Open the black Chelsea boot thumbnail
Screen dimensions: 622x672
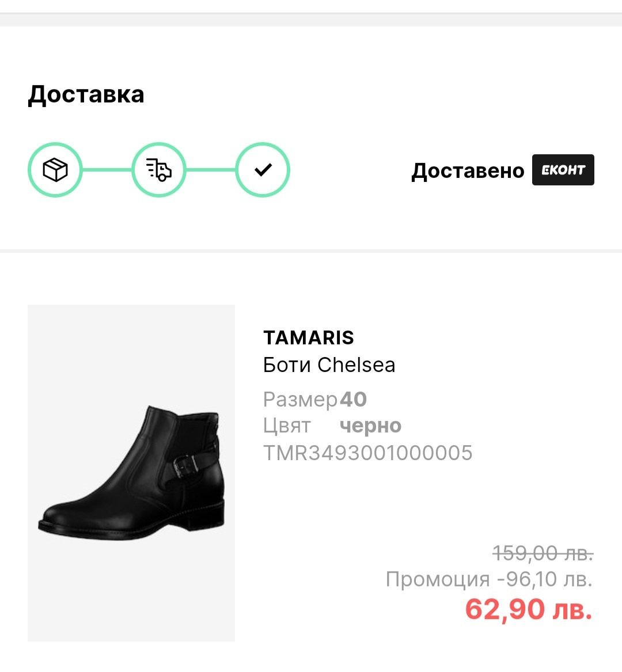point(131,473)
